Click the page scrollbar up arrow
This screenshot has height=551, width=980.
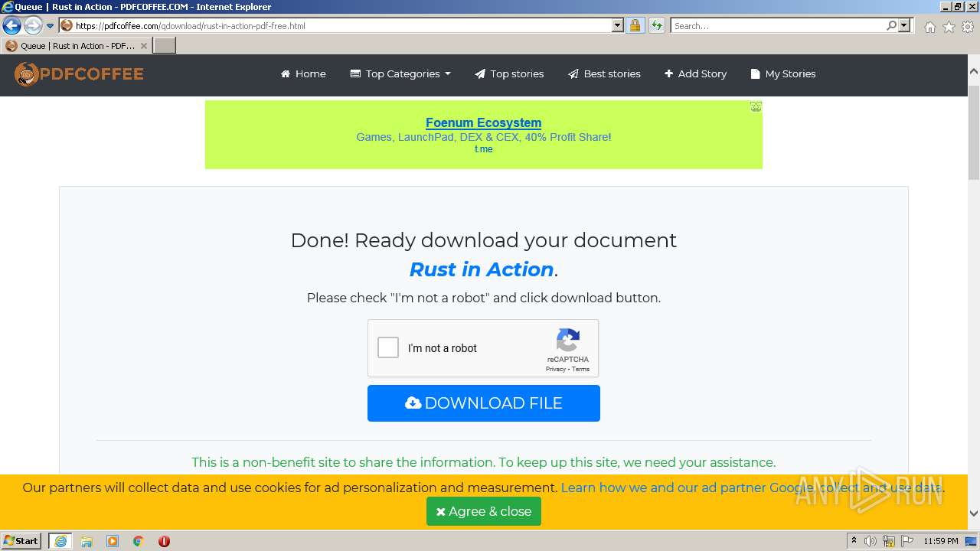974,71
